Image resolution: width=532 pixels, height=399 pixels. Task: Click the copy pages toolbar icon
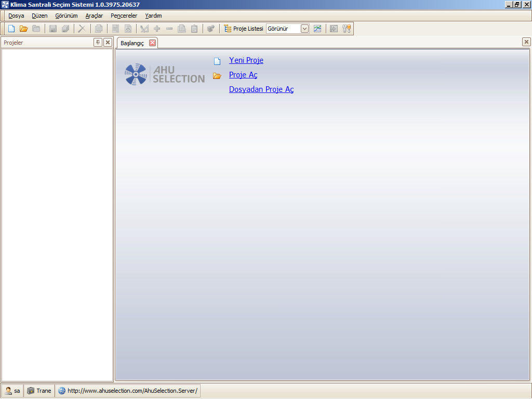(99, 29)
